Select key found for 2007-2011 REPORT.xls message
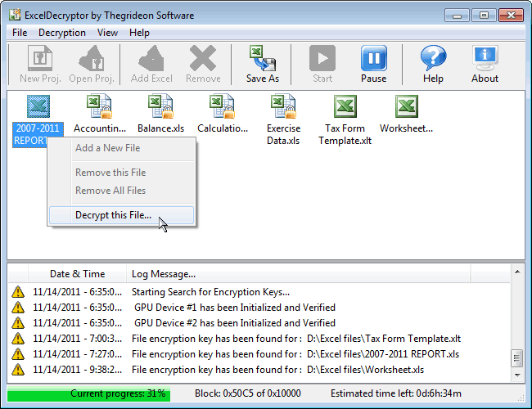This screenshot has height=409, width=532. [295, 354]
